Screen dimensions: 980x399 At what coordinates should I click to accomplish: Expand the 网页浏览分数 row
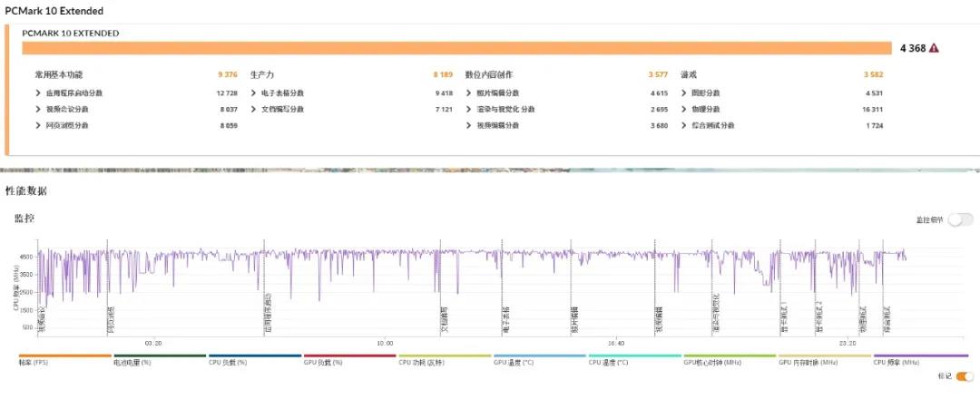38,126
